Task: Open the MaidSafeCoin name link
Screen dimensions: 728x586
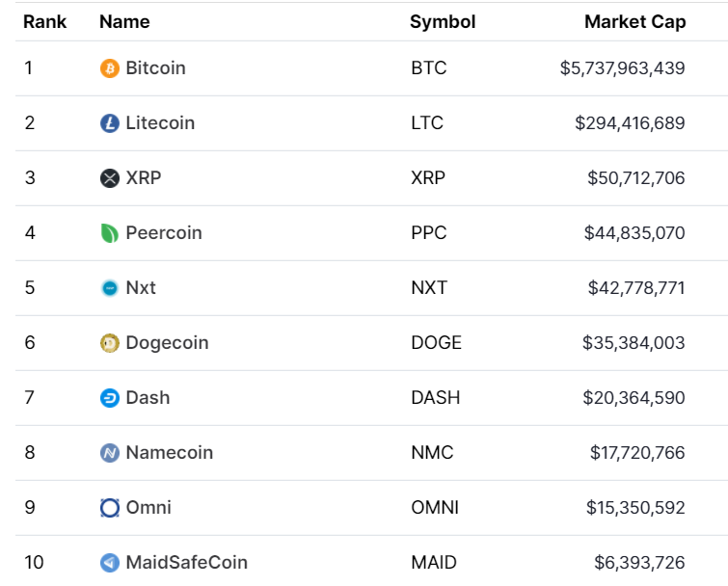Action: (187, 563)
